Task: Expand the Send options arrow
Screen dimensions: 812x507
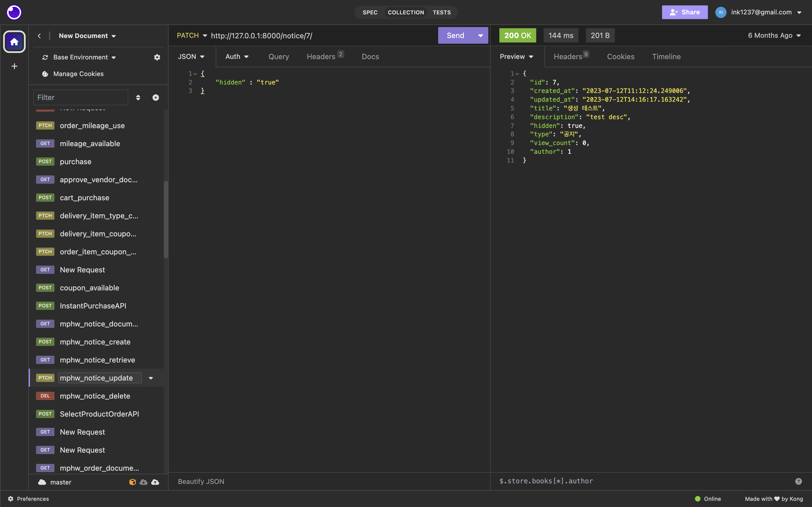Action: pos(480,35)
